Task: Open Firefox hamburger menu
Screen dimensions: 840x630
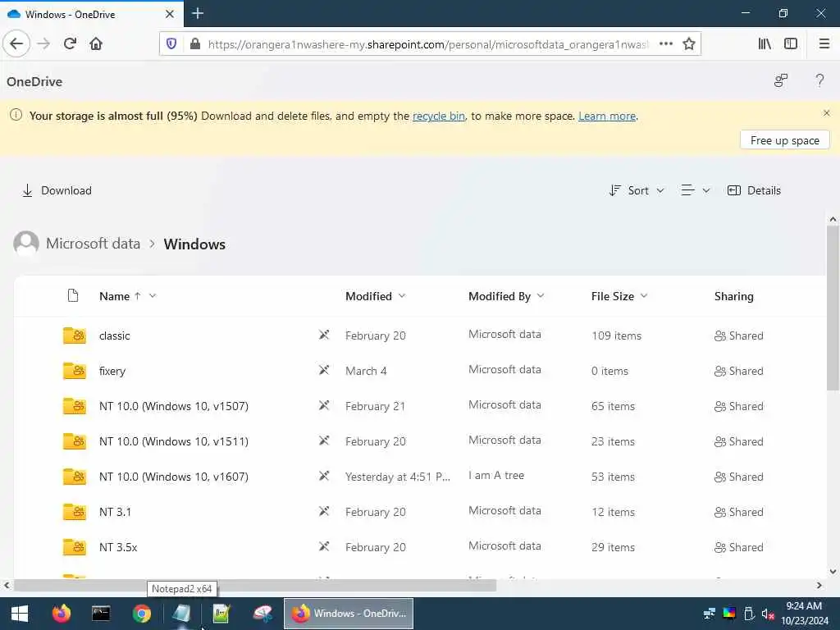Action: pos(824,44)
